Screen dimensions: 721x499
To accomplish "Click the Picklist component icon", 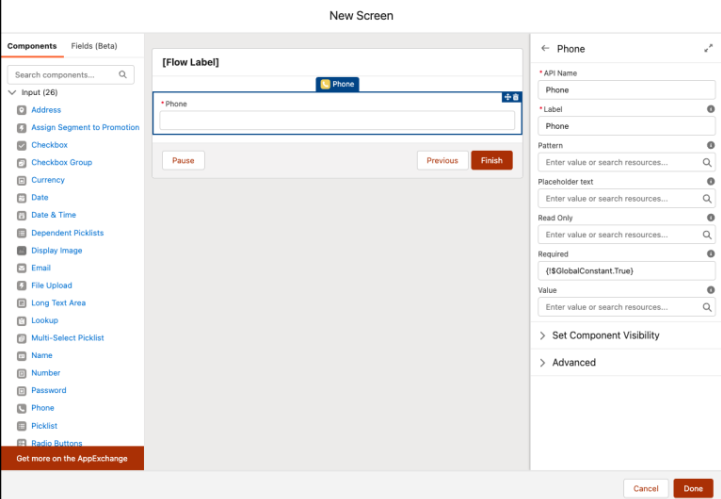I will [x=22, y=426].
